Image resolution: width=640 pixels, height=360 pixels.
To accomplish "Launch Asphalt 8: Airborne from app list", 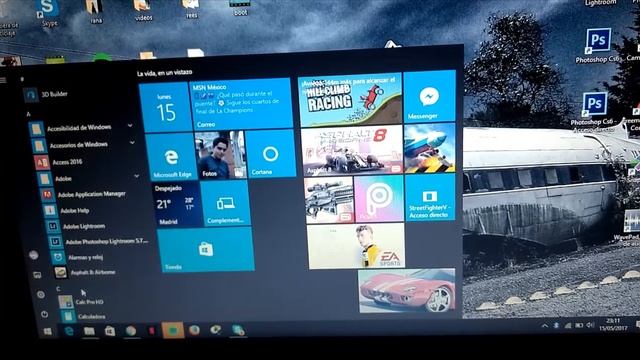I will [x=85, y=272].
